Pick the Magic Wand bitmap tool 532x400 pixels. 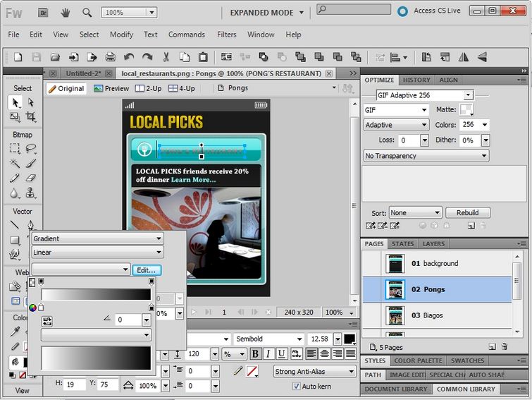coord(15,163)
